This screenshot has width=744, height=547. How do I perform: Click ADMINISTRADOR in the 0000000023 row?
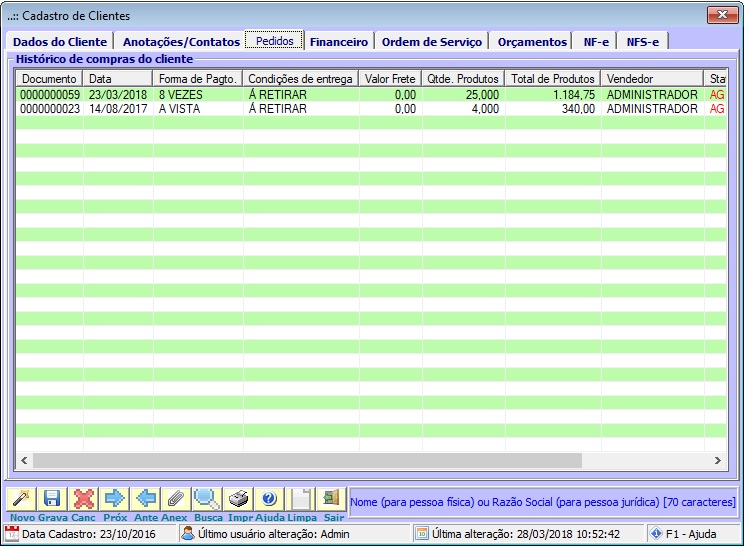tap(652, 109)
